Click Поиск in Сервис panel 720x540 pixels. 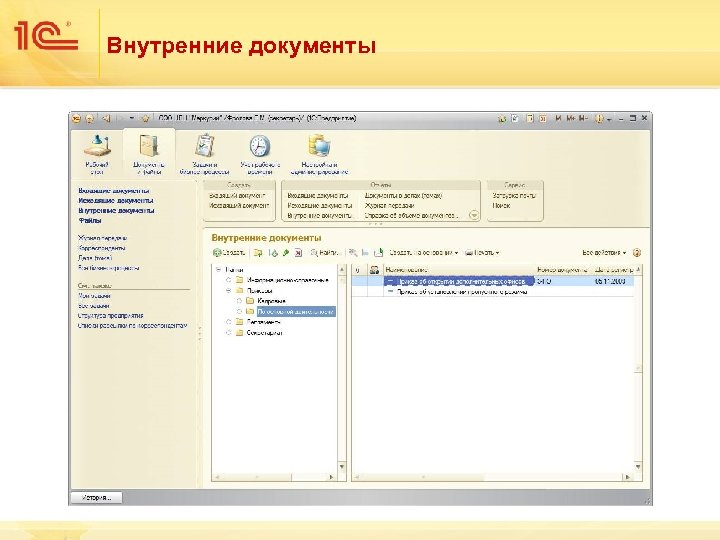click(x=501, y=206)
